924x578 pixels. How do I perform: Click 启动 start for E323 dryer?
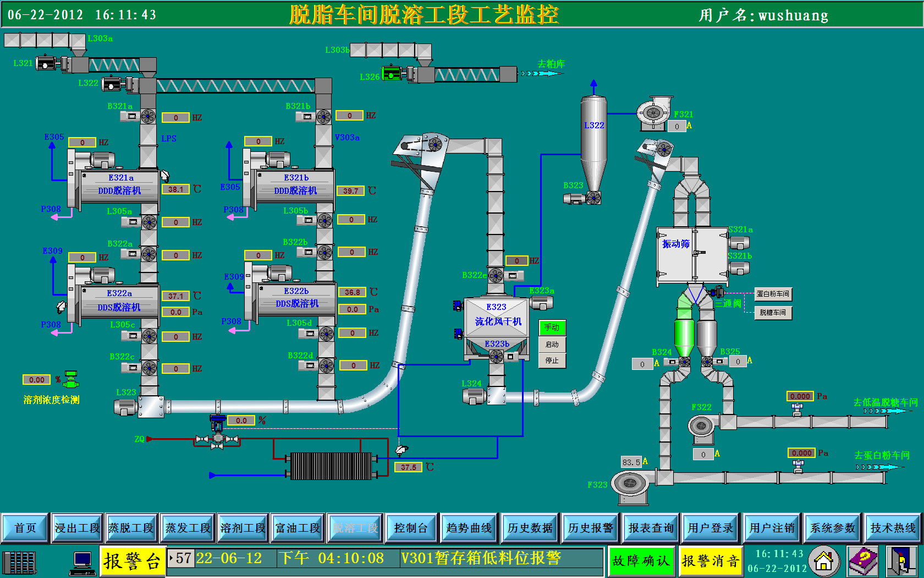552,345
